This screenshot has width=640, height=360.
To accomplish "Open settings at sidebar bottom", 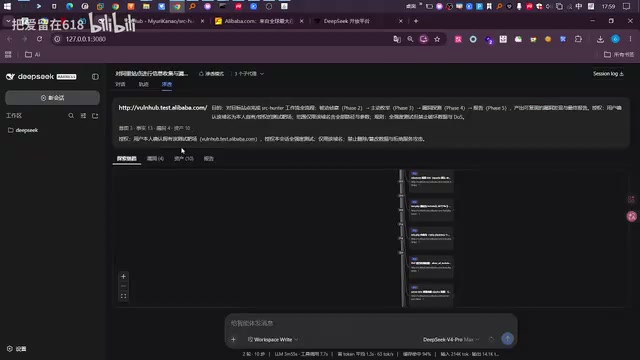I will (16, 349).
